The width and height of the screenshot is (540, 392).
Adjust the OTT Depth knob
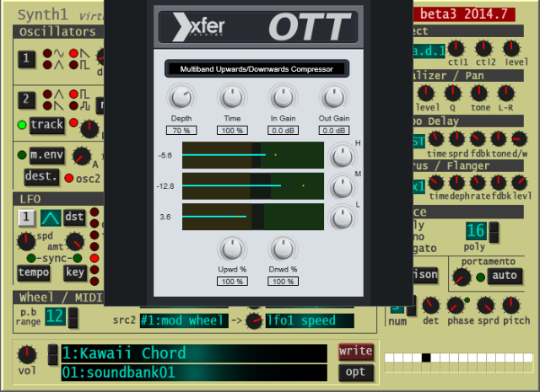pyautogui.click(x=181, y=98)
